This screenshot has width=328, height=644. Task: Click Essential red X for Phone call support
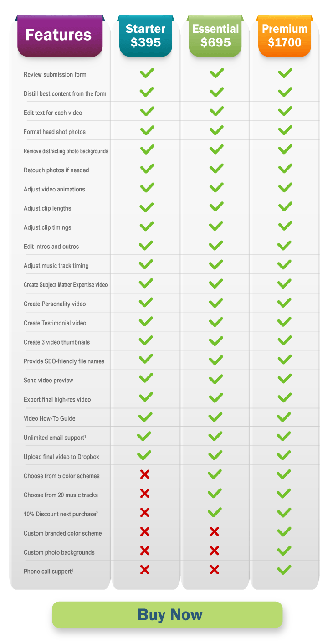point(215,569)
